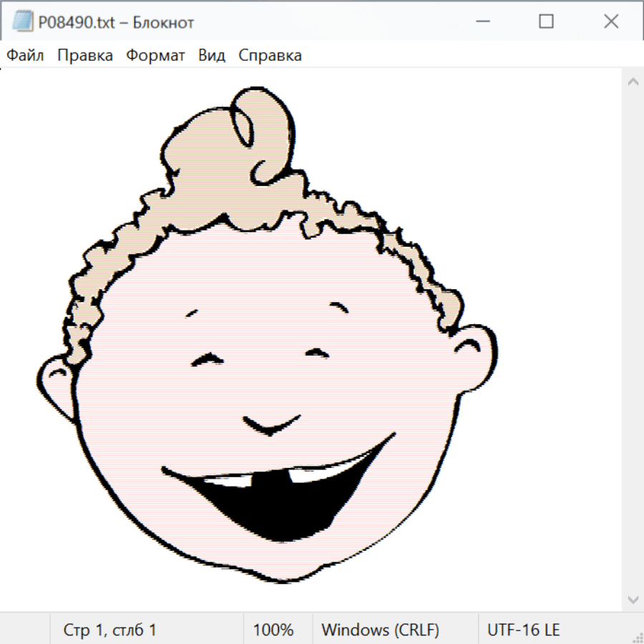Click the scroll down arrow on vertical scrollbar
Image resolution: width=644 pixels, height=644 pixels.
coord(633,599)
